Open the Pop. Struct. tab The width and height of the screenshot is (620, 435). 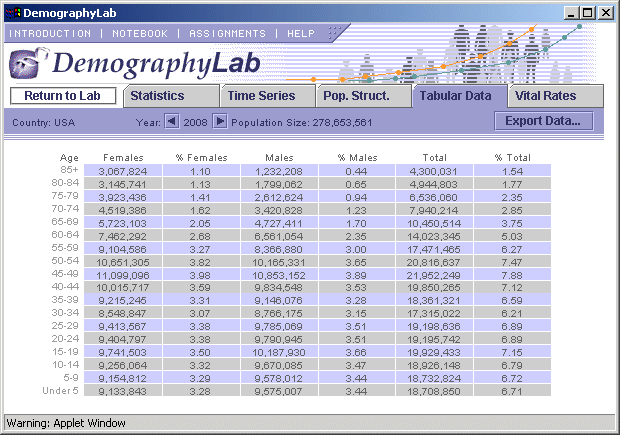point(364,96)
